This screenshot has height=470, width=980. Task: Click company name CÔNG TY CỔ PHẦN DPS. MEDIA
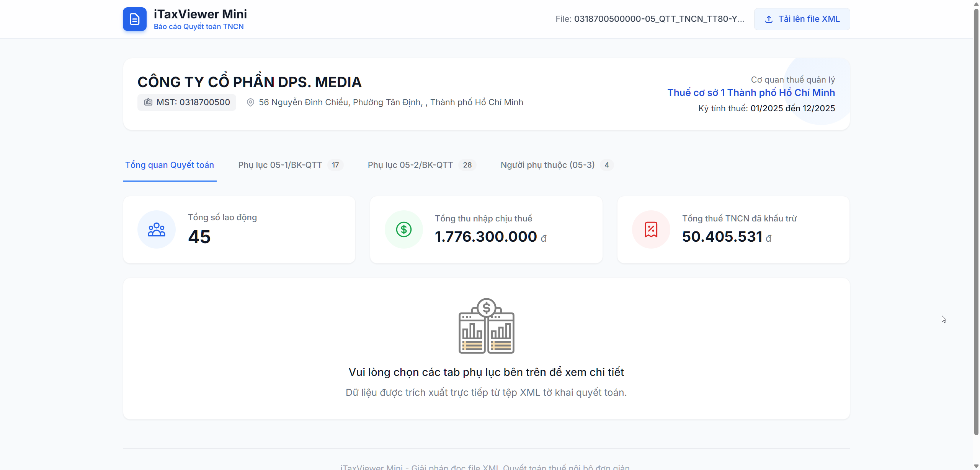tap(250, 82)
